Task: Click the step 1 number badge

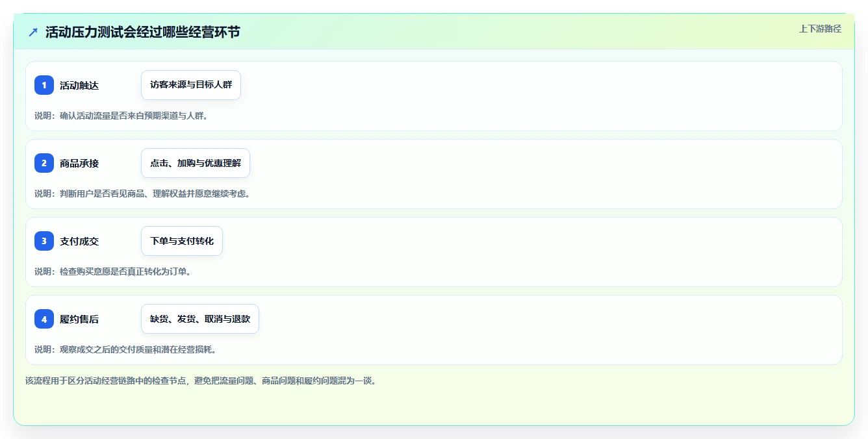Action: 44,85
